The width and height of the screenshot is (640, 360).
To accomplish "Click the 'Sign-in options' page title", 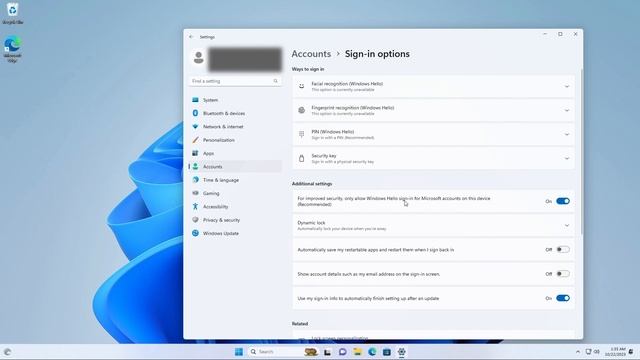I will 377,54.
